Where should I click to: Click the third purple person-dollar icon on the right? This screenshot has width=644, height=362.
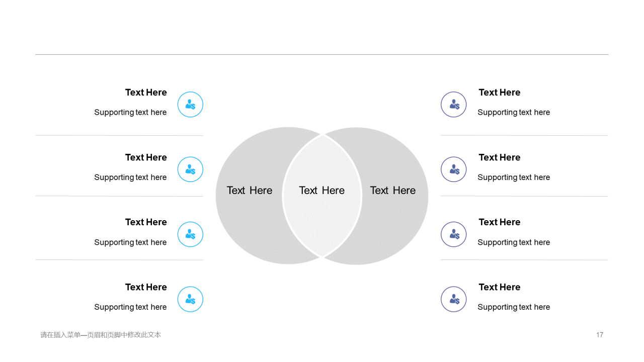454,234
